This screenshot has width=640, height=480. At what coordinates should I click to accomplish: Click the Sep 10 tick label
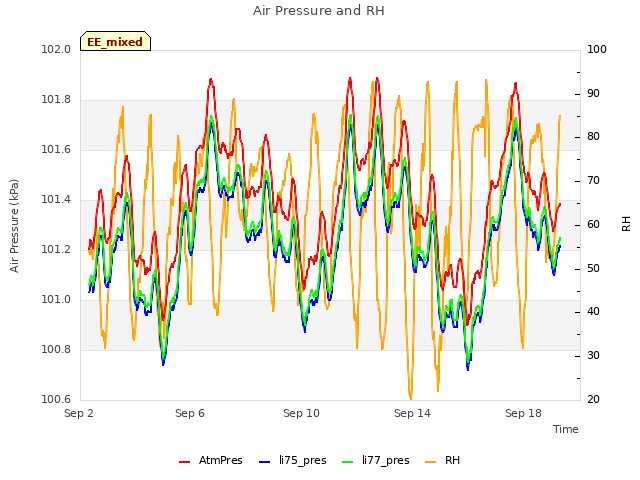[301, 413]
